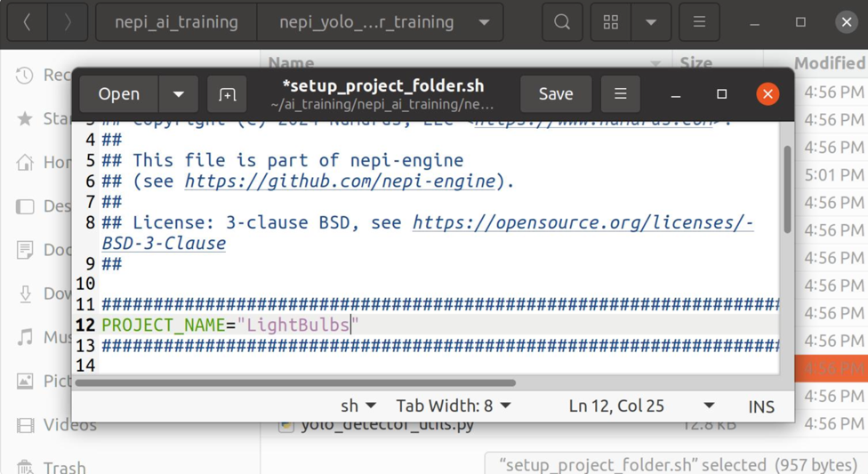Expand file manager view options arrow
The width and height of the screenshot is (868, 474).
(651, 22)
